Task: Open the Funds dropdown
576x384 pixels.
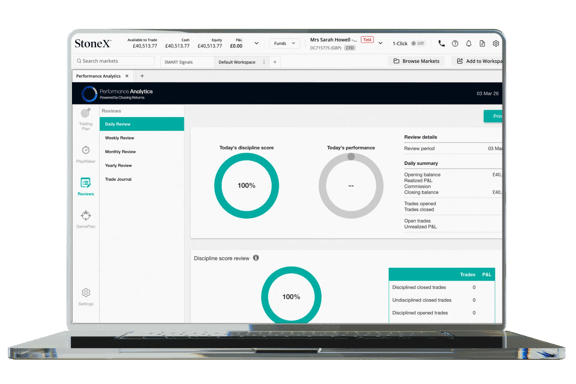Action: (x=285, y=43)
